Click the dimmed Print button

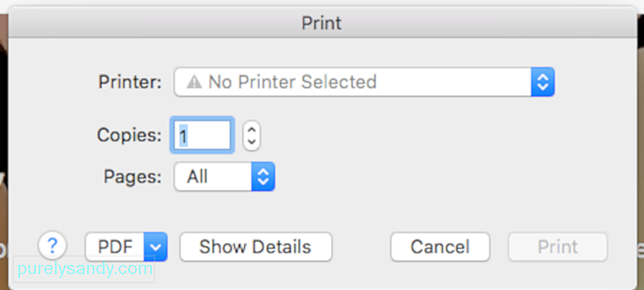pos(558,247)
